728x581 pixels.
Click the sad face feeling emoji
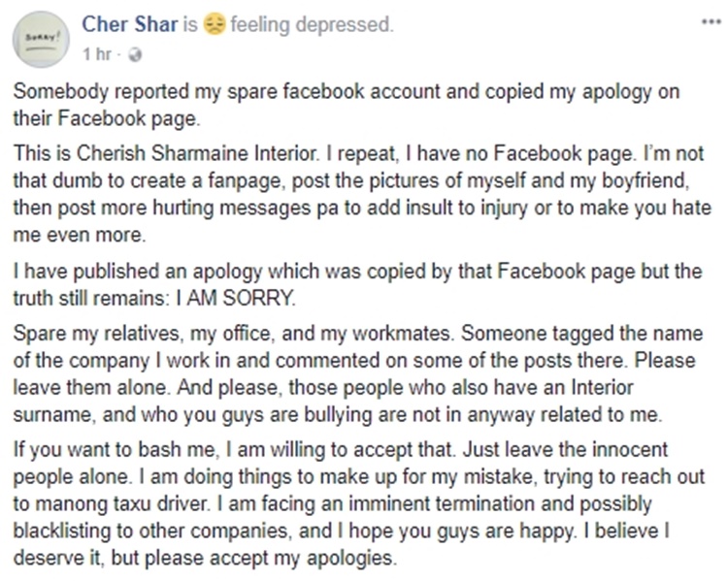point(214,24)
